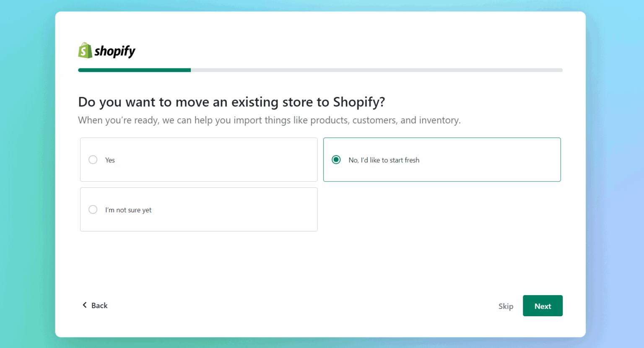Viewport: 644px width, 348px height.
Task: Click the 'Yes' option card
Action: coord(199,160)
